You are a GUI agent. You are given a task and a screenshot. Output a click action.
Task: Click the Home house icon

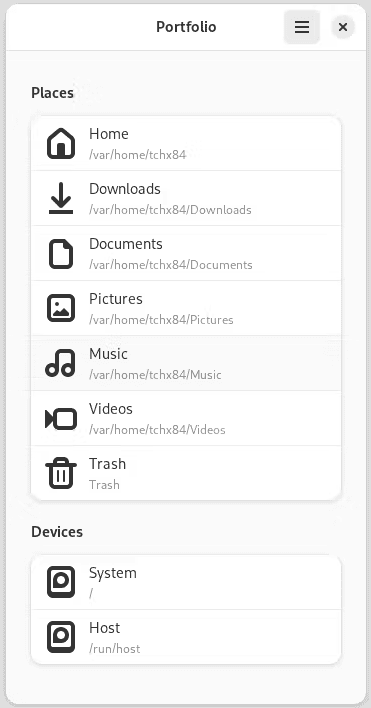coord(61,144)
